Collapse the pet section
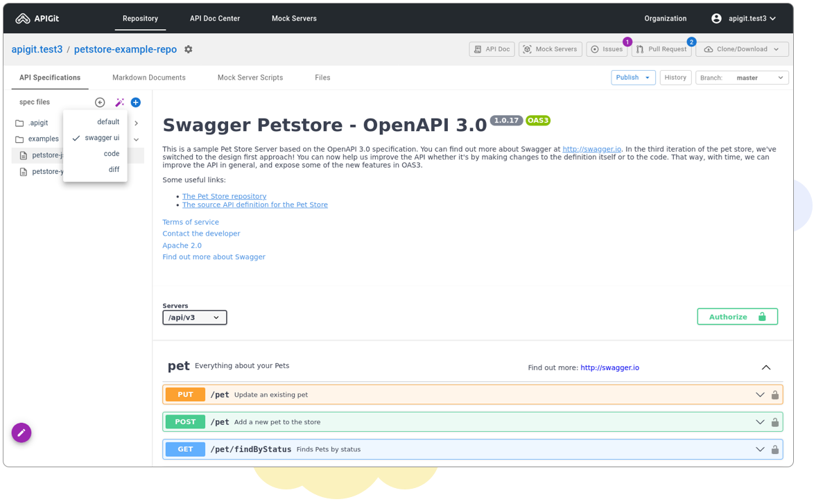The width and height of the screenshot is (832, 504). click(766, 367)
